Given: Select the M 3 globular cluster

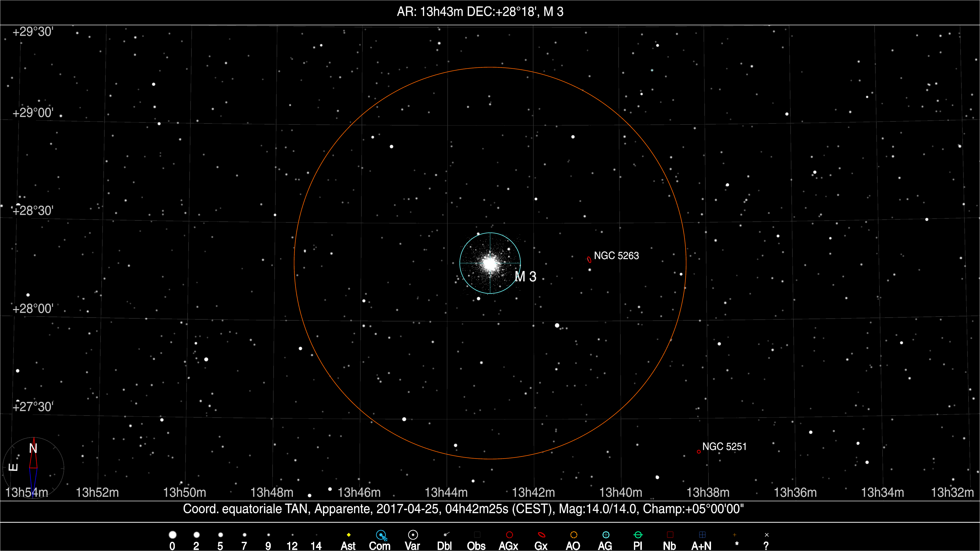Looking at the screenshot, I should (490, 263).
